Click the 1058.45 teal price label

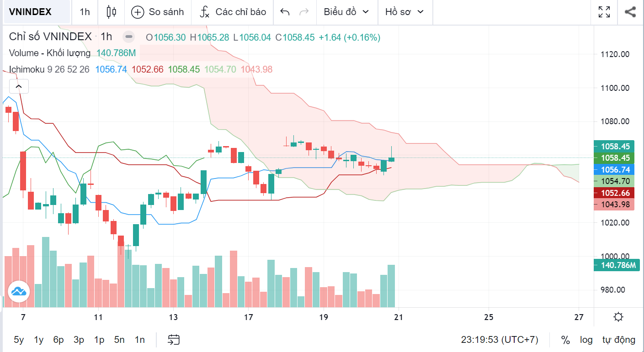pos(615,147)
